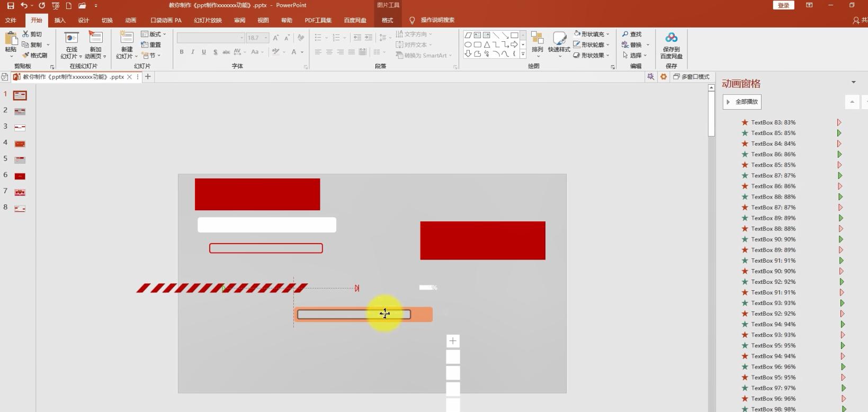Click Save to Baidu Netdisk cloud icon
Viewport: 868px width, 412px height.
(x=671, y=38)
